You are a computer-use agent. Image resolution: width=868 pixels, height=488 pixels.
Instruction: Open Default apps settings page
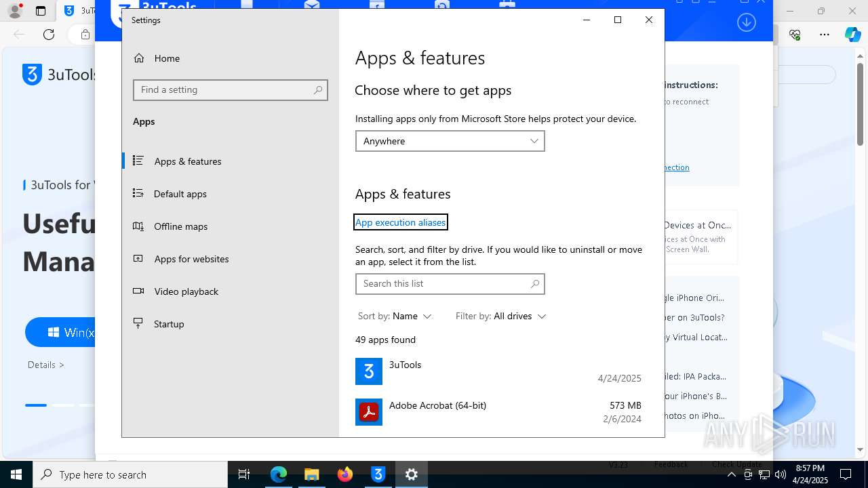point(231,194)
